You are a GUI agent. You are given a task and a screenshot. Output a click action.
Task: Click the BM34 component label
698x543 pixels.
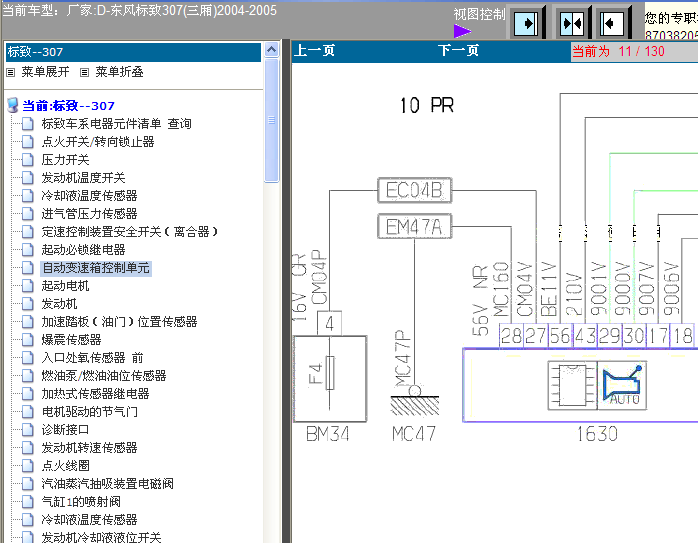[x=328, y=434]
